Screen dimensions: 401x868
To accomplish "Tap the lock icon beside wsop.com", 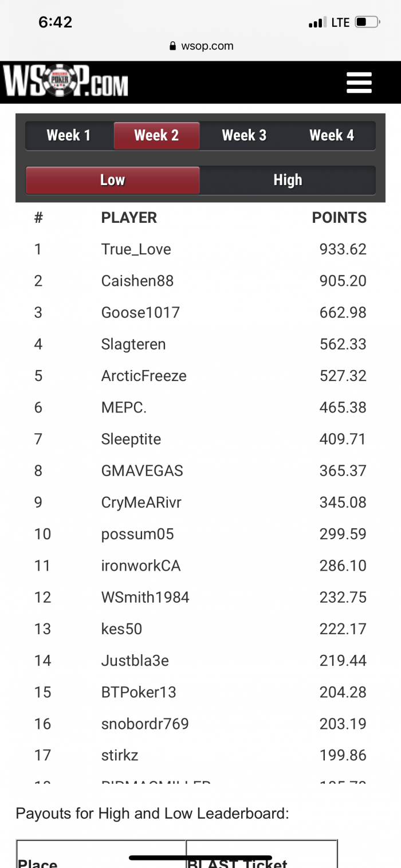I will coord(173,46).
